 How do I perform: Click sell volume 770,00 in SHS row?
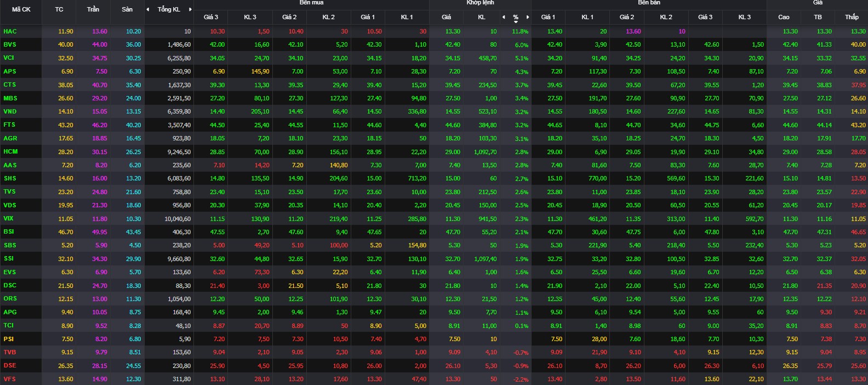pyautogui.click(x=597, y=178)
